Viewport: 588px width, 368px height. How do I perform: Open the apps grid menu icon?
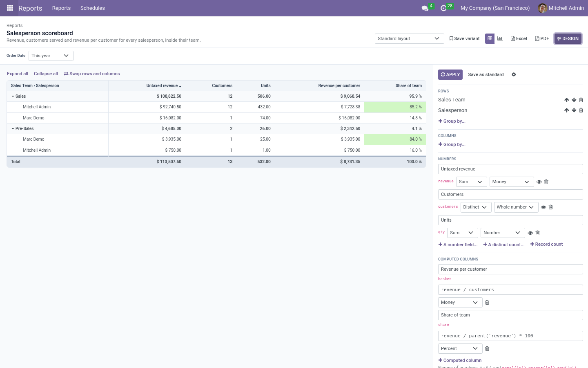pyautogui.click(x=10, y=8)
